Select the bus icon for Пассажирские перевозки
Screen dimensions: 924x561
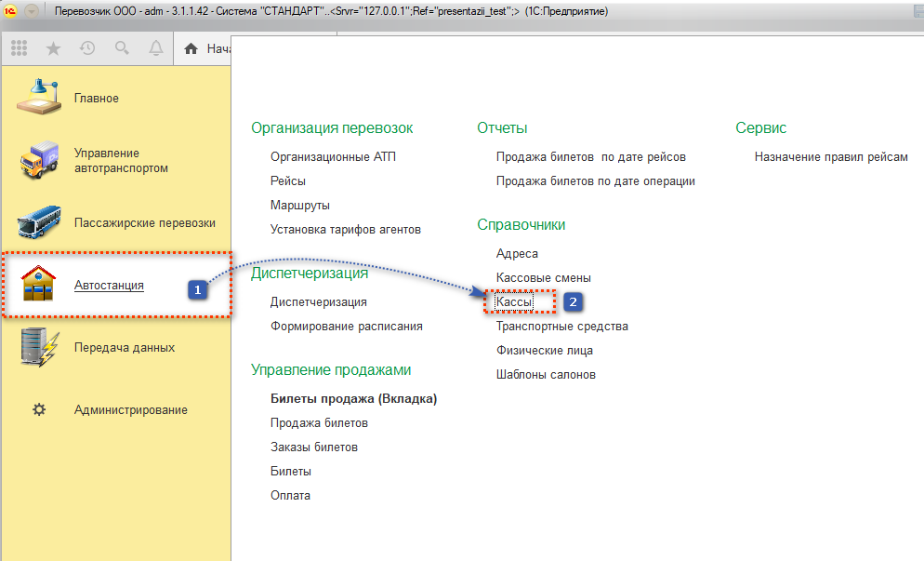39,223
